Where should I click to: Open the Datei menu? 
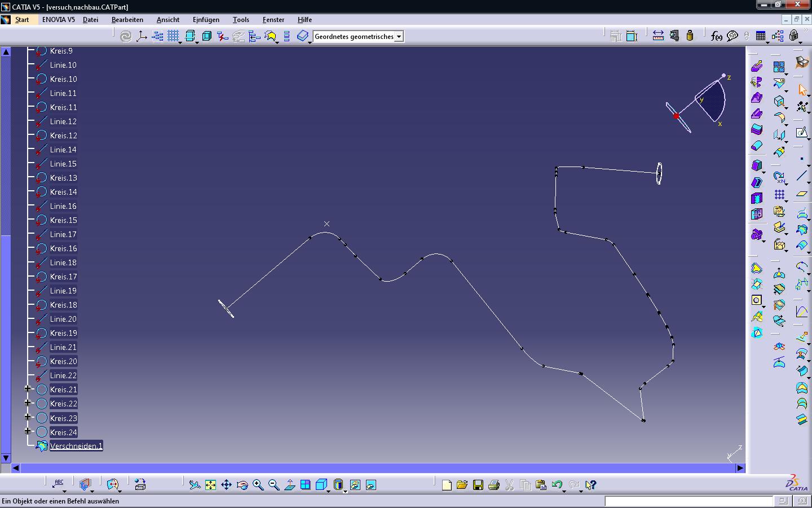(91, 20)
